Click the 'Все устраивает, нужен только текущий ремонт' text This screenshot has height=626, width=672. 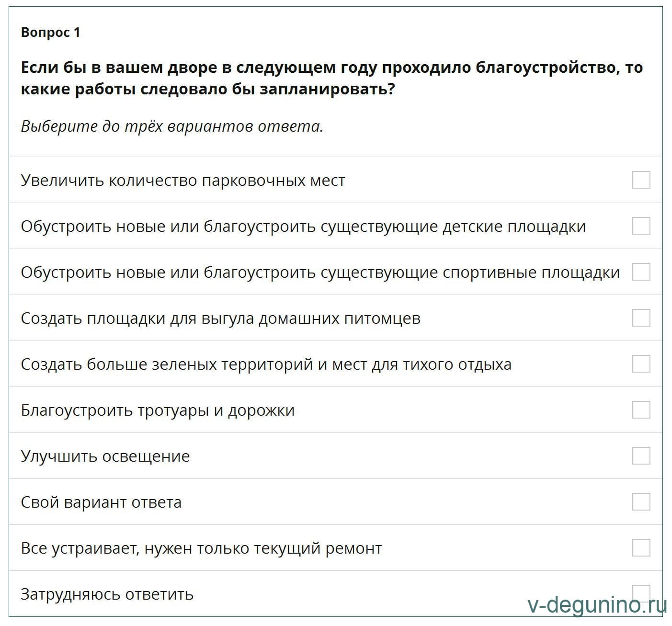[201, 548]
